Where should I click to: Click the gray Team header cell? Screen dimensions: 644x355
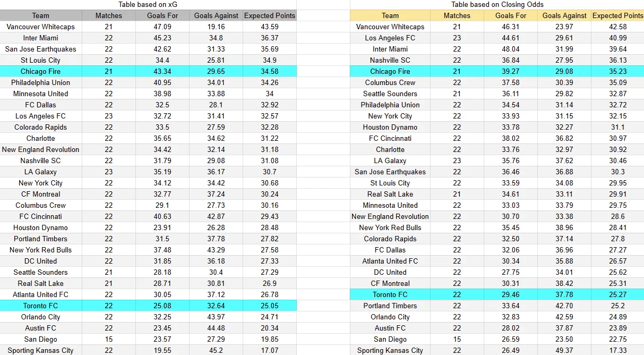40,15
